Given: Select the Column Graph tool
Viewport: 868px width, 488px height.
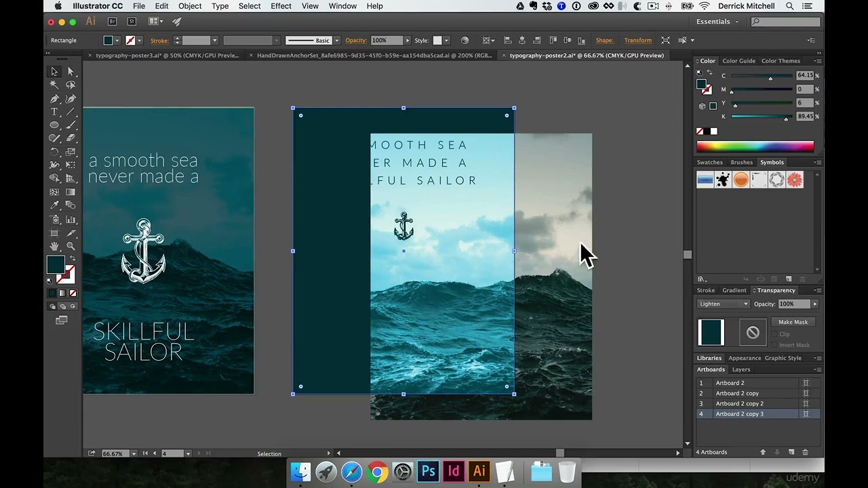Looking at the screenshot, I should (71, 219).
